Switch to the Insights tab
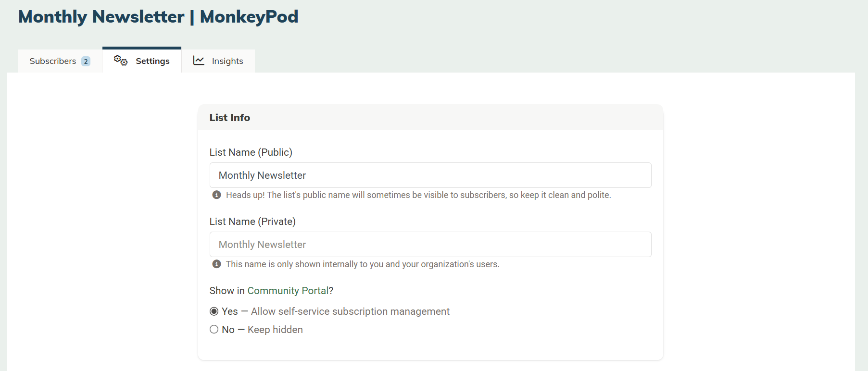The image size is (868, 371). tap(227, 61)
